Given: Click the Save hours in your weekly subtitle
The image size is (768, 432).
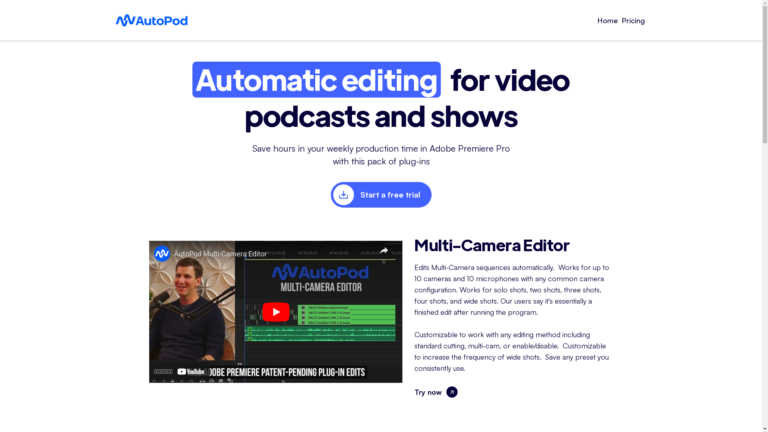Looking at the screenshot, I should (381, 155).
